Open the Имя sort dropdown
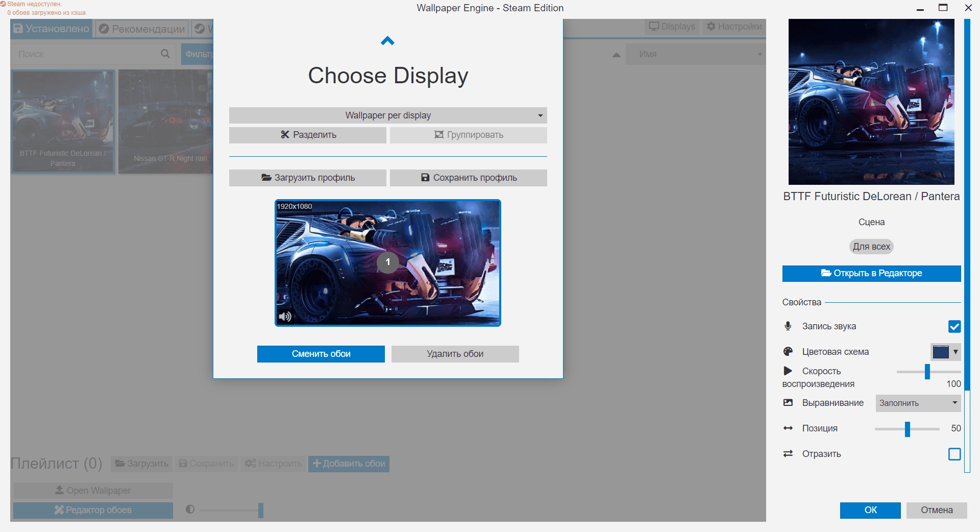Screen dimensions: 980x532 tap(695, 54)
